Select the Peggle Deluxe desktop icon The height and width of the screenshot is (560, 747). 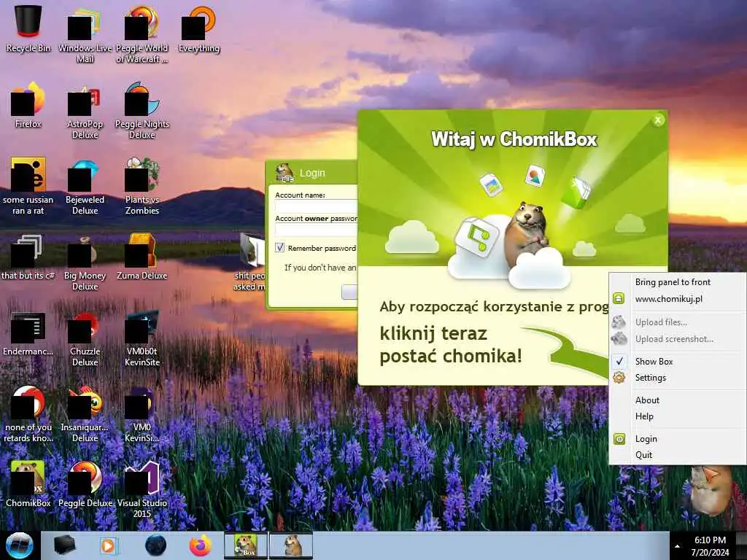85,483
